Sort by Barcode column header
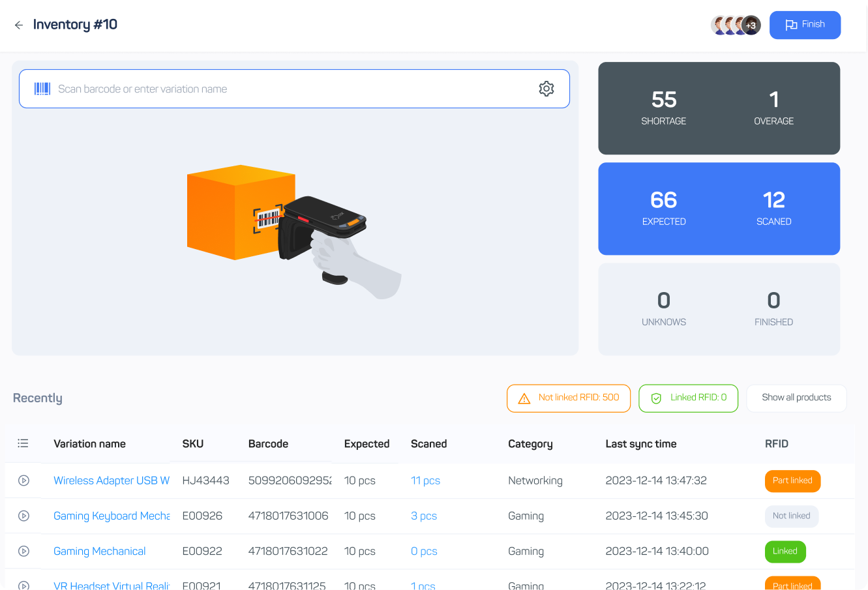Screen dimensions: 868x590 pos(268,444)
